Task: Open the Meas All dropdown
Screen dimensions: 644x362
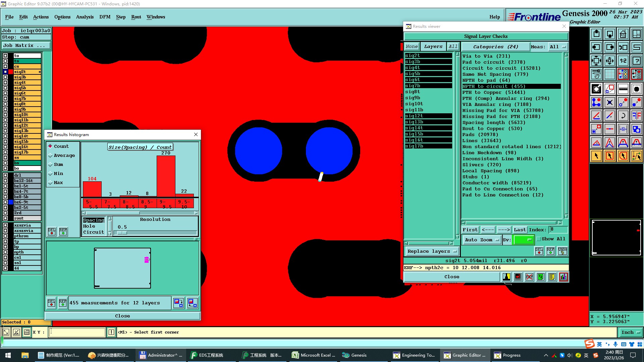Action: click(558, 47)
